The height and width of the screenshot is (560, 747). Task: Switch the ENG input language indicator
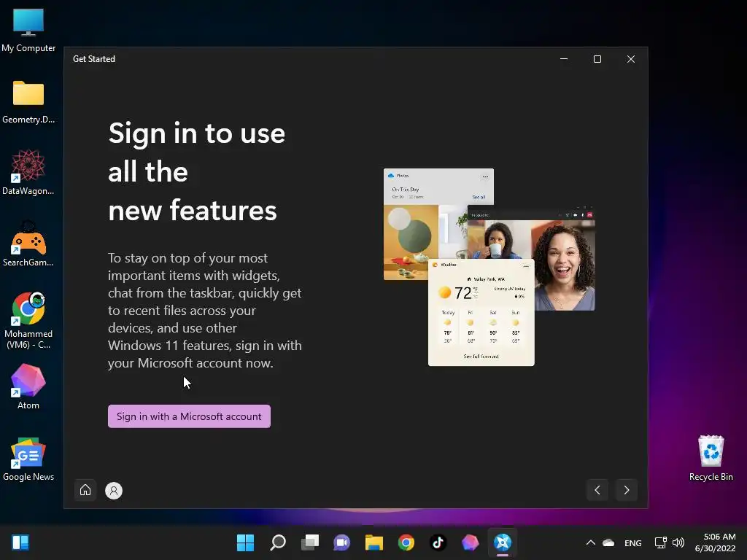[x=632, y=542]
